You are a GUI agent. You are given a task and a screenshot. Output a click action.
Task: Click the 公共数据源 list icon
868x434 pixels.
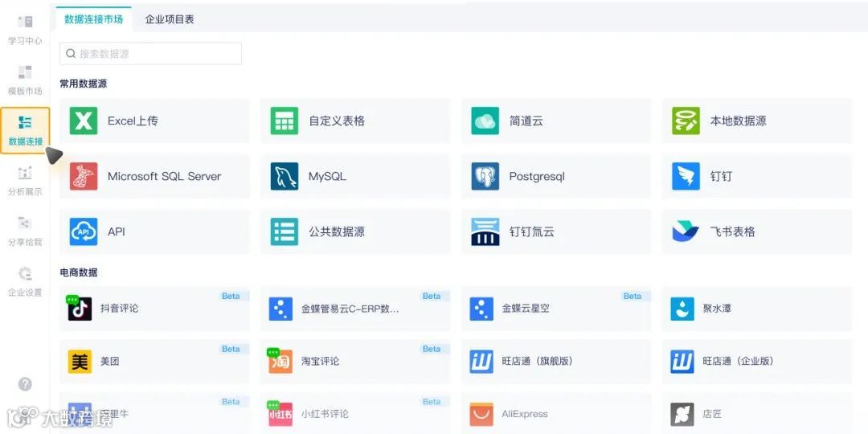point(285,231)
